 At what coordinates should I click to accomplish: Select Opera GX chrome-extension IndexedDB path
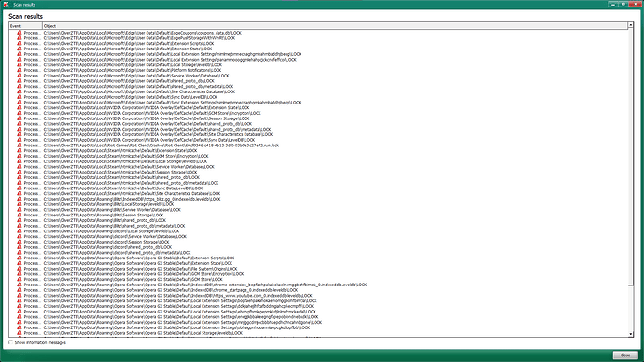(x=205, y=285)
